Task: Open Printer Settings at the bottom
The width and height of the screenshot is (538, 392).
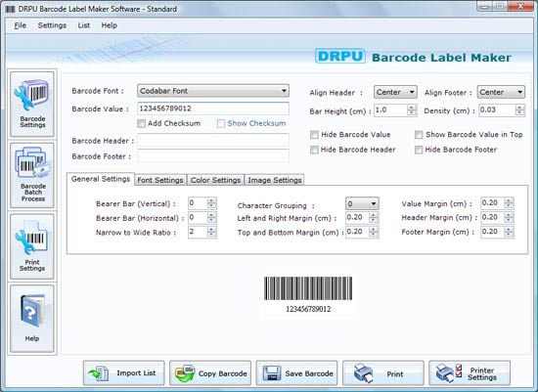Action: point(470,373)
